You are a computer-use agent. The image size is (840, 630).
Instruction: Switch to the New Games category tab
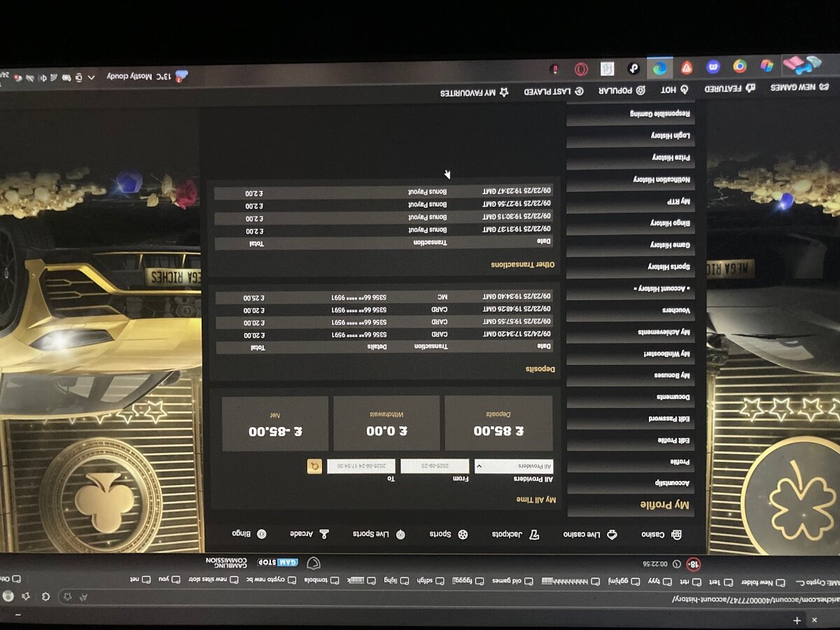[x=798, y=88]
